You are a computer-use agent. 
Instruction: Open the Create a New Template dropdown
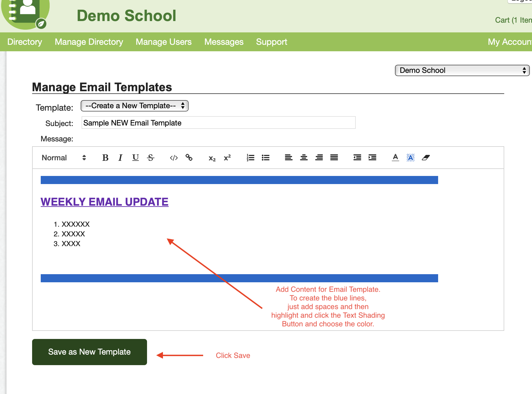point(134,106)
